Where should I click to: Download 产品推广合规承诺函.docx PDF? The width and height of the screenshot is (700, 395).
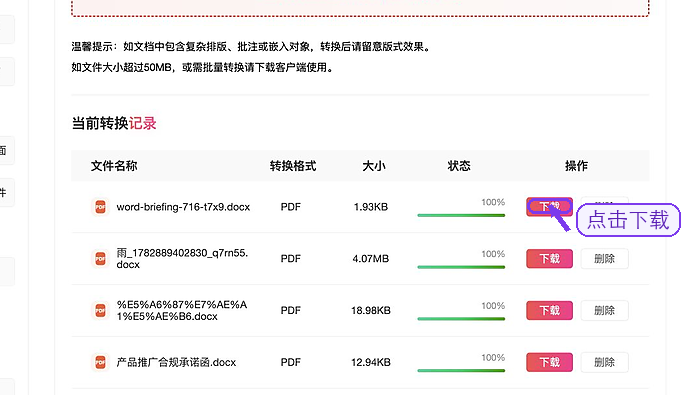549,362
